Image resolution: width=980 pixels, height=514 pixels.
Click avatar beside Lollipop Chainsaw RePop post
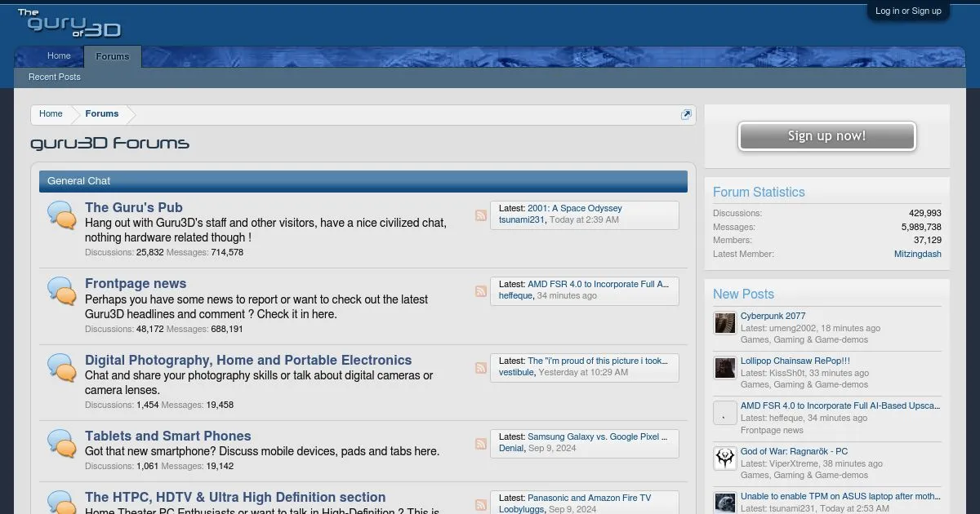(725, 368)
